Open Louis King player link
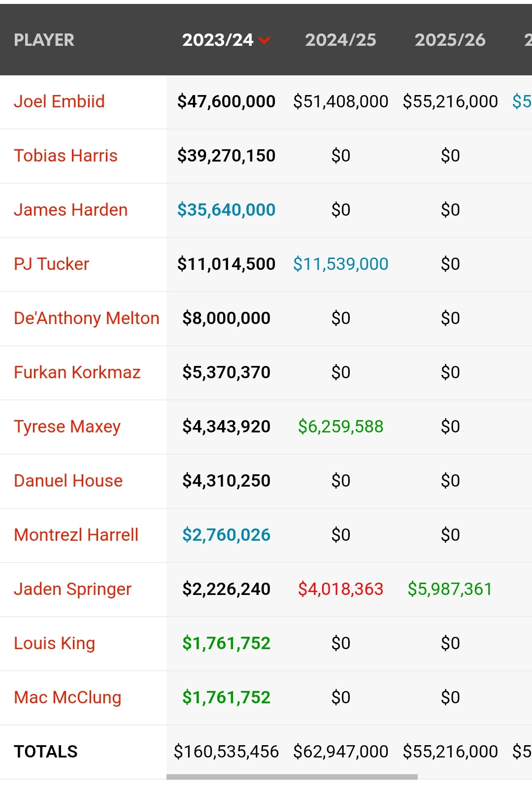The image size is (532, 789). point(54,643)
